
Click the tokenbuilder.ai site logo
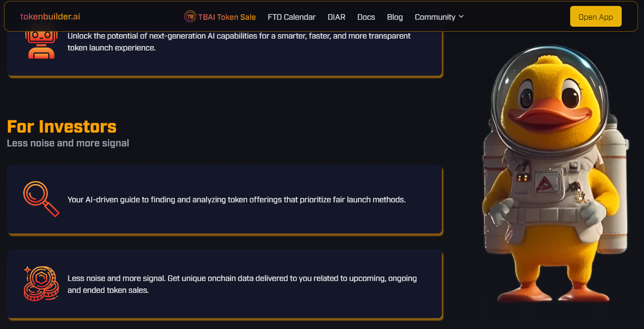point(50,16)
